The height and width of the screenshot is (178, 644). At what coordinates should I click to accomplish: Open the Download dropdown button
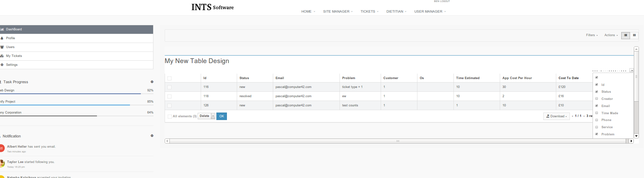[556, 116]
